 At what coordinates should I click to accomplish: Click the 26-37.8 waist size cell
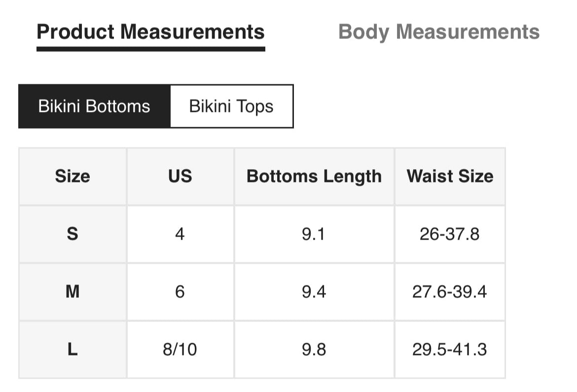pyautogui.click(x=450, y=234)
